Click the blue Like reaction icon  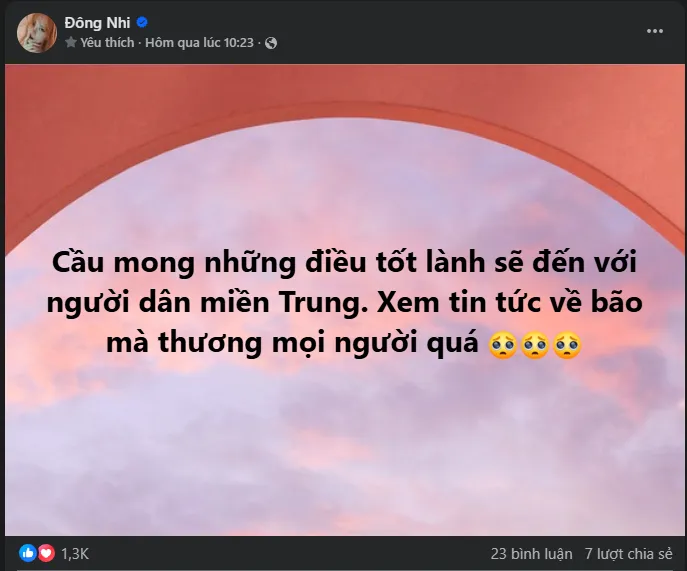tap(28, 553)
